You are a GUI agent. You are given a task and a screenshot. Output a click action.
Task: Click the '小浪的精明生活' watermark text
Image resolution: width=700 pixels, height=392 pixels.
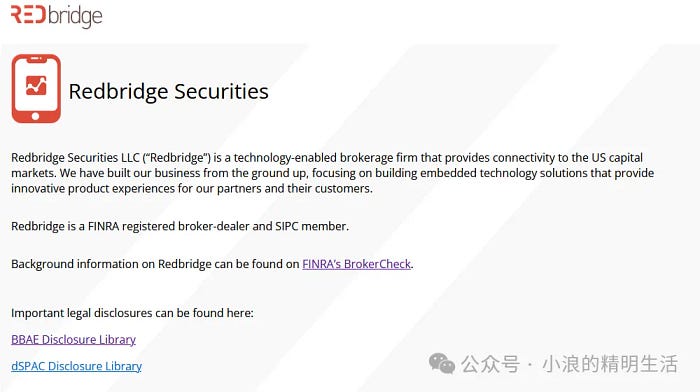tap(610, 364)
